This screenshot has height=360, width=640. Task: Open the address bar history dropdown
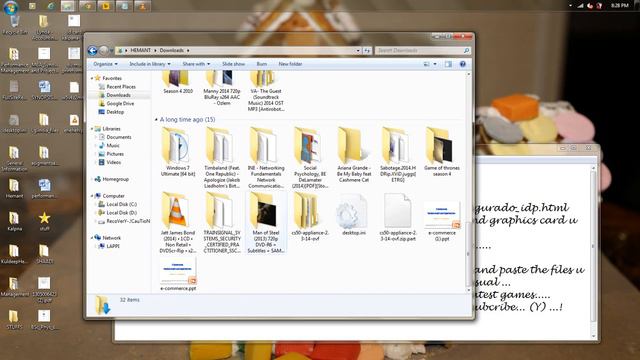tap(358, 51)
